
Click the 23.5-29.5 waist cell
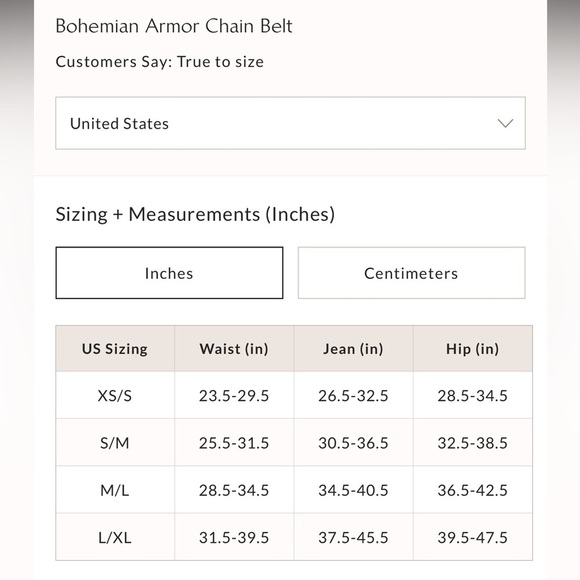click(234, 395)
